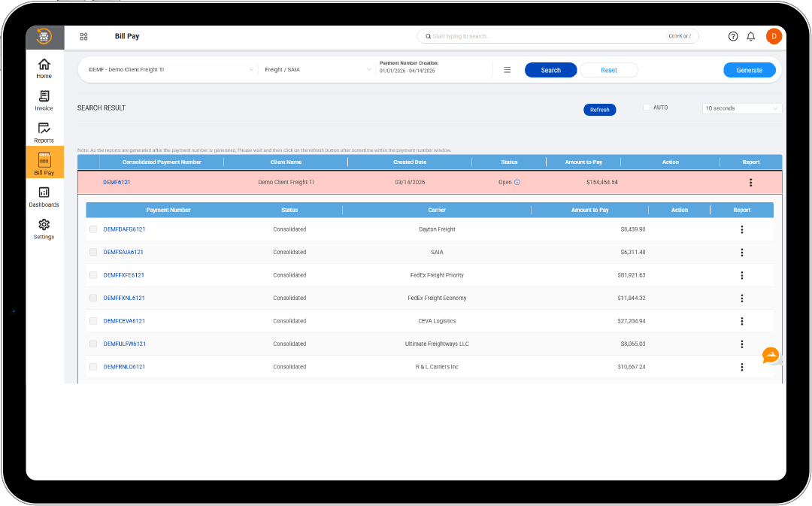This screenshot has height=506, width=812.
Task: Check the DEMFULFW6121 row checkbox
Action: 93,344
